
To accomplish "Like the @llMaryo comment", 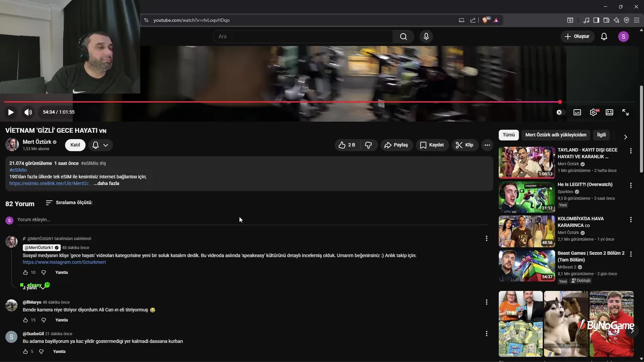I will [x=25, y=320].
